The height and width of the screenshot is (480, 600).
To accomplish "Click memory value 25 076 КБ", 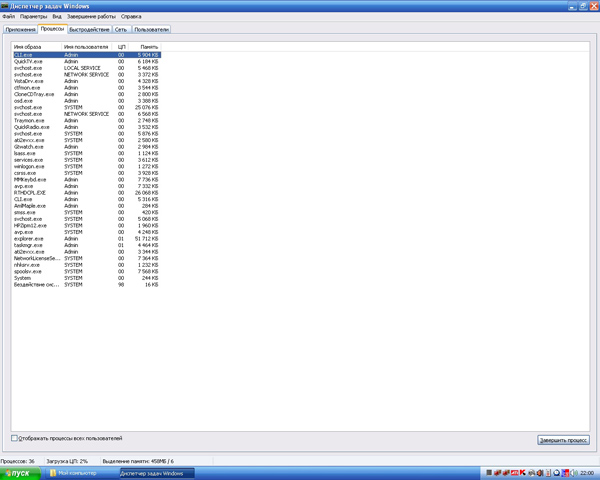I will click(x=147, y=107).
